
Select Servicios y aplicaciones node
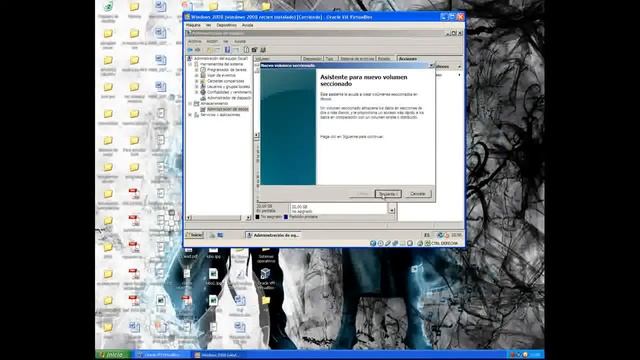click(220, 115)
